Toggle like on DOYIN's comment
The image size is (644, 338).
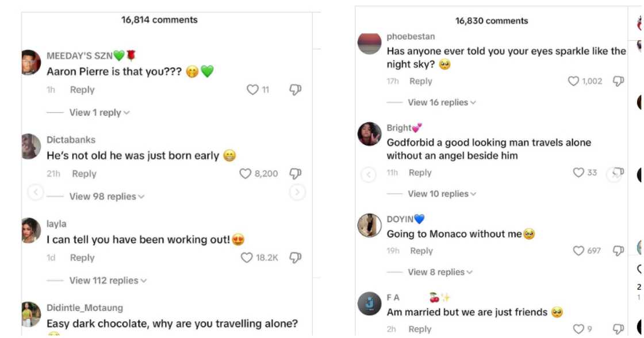(x=578, y=251)
